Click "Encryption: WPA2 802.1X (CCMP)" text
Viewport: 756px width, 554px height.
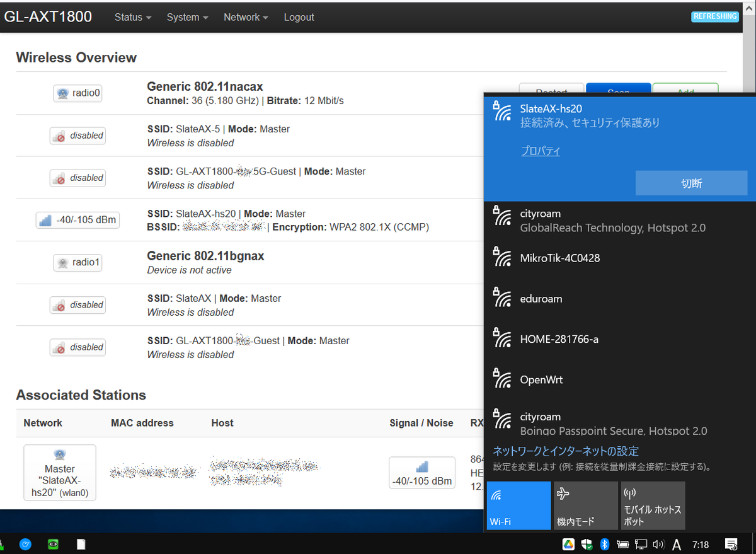pyautogui.click(x=352, y=227)
